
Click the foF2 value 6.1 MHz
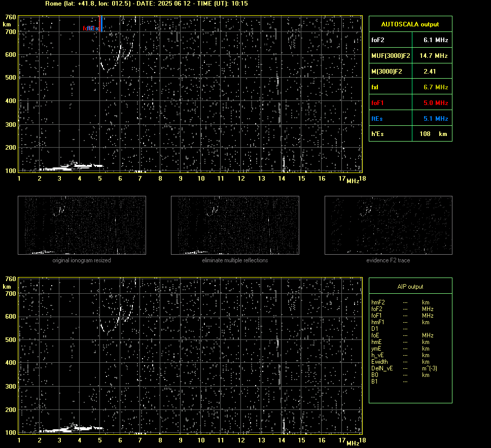point(436,40)
